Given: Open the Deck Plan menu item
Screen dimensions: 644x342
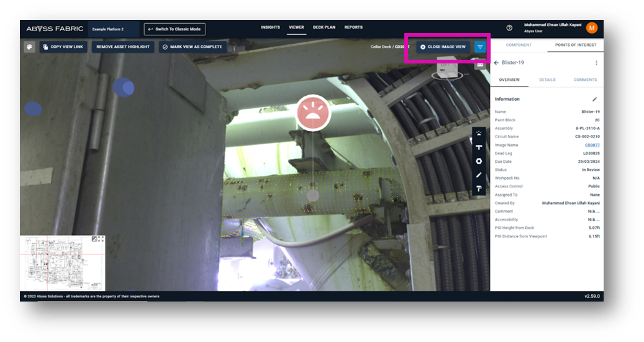Looking at the screenshot, I should pos(324,27).
